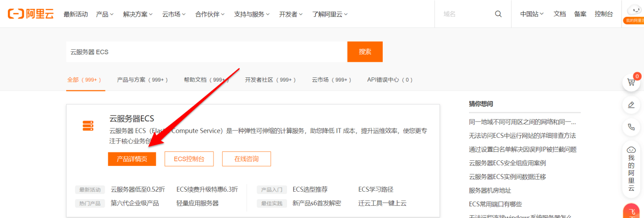The height and width of the screenshot is (218, 644).
Task: Click the user avatar icon at top right
Action: pos(634,10)
